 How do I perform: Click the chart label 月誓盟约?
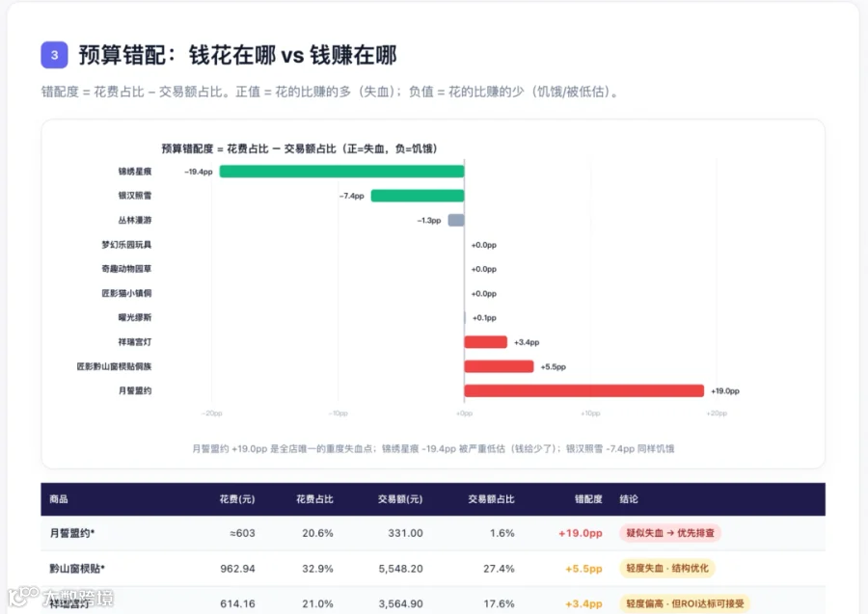(x=134, y=390)
